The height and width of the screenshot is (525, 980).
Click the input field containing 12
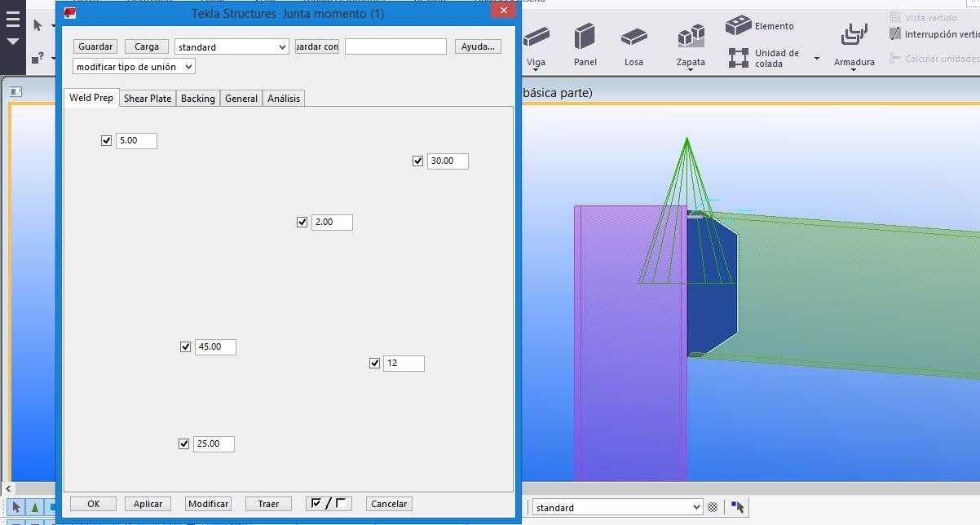click(x=404, y=364)
